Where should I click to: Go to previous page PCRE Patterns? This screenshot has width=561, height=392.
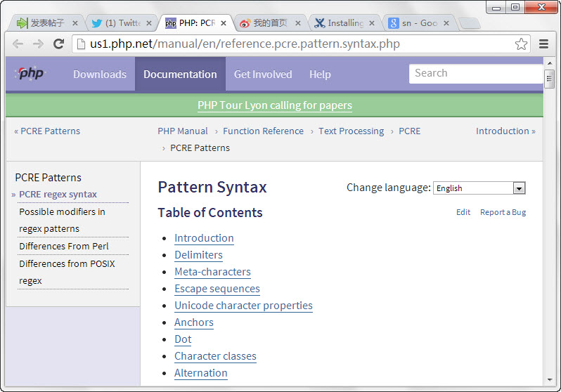(47, 131)
